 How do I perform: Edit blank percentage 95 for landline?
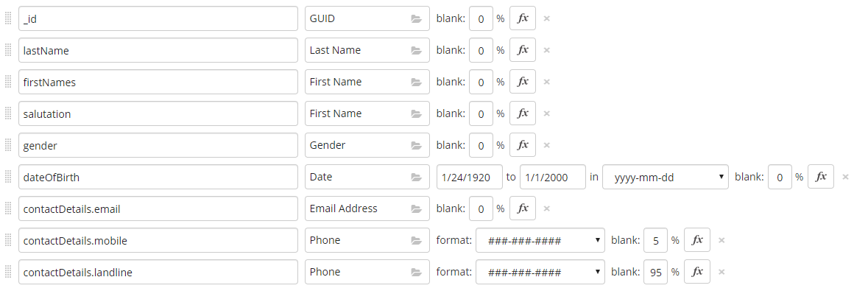[656, 272]
